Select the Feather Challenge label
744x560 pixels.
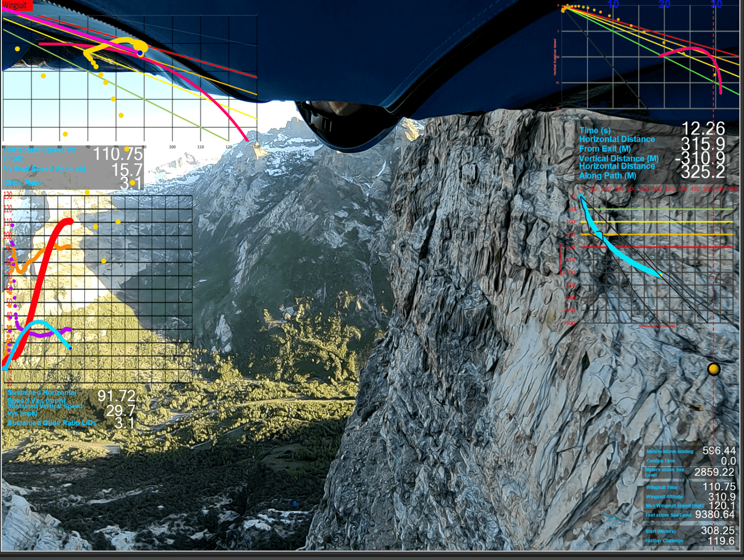coord(664,541)
